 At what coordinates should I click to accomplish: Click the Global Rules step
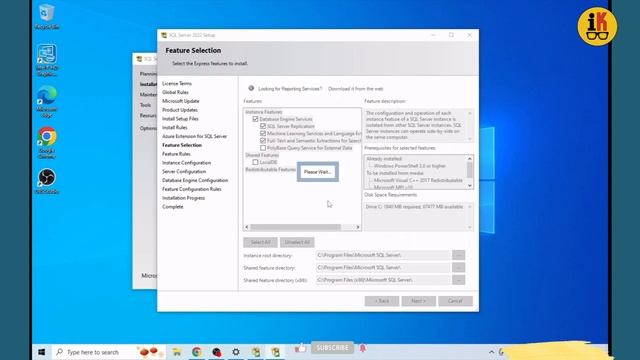tap(176, 92)
